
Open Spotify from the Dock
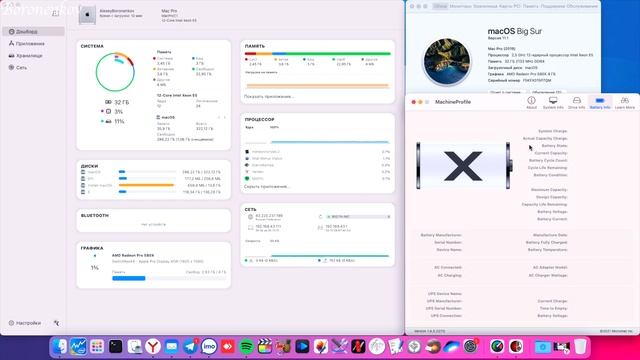(x=246, y=347)
